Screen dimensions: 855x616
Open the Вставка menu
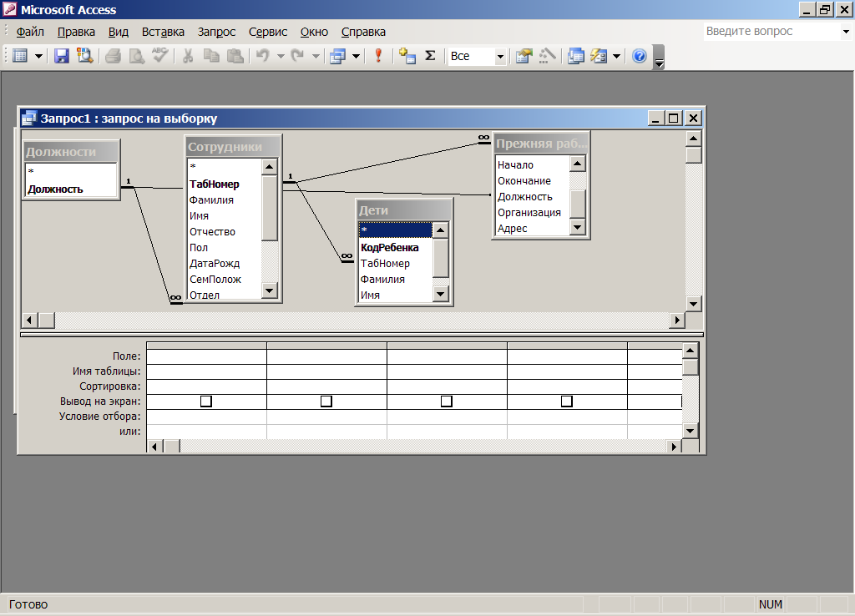[x=163, y=32]
